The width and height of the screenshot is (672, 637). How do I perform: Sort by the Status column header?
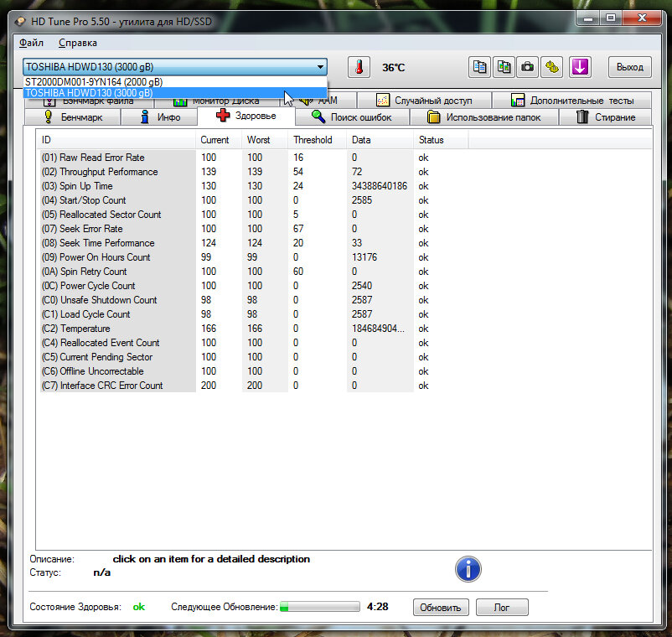(x=441, y=140)
